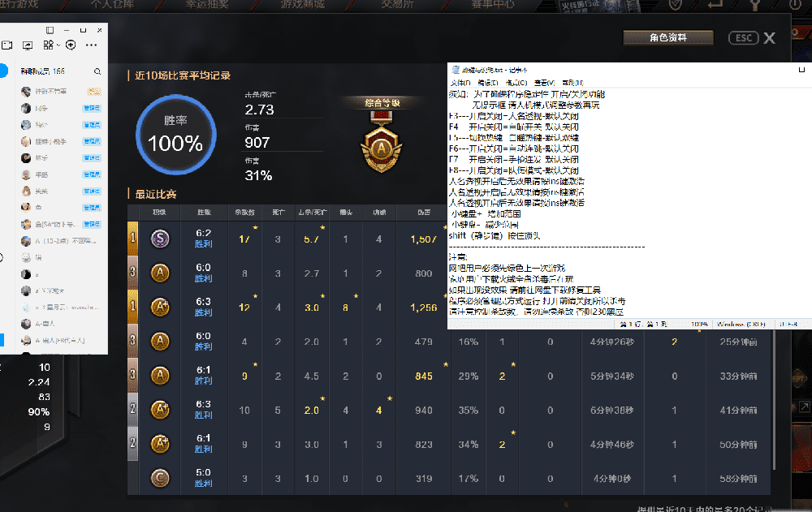812x512 pixels.
Task: Click the search icon in group member list
Action: coord(97,71)
